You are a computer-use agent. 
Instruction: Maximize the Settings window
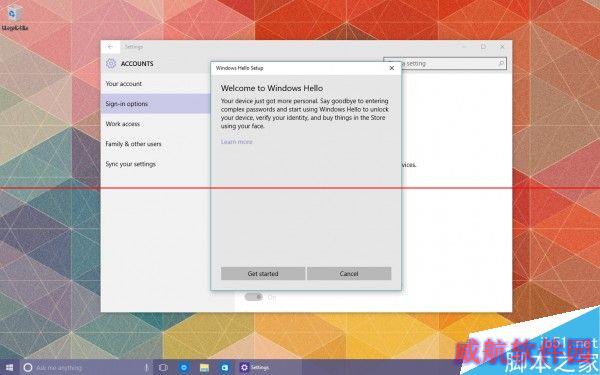(x=483, y=47)
